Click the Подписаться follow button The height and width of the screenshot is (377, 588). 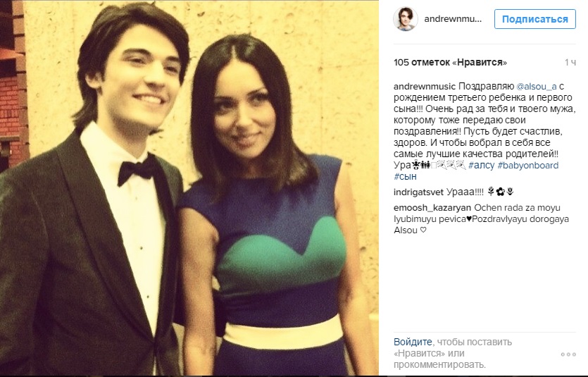pyautogui.click(x=534, y=19)
